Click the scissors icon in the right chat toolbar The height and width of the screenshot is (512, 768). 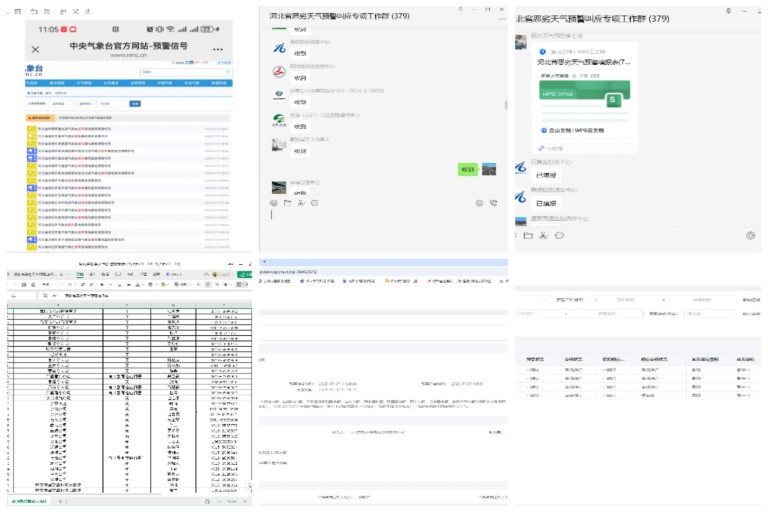point(543,236)
